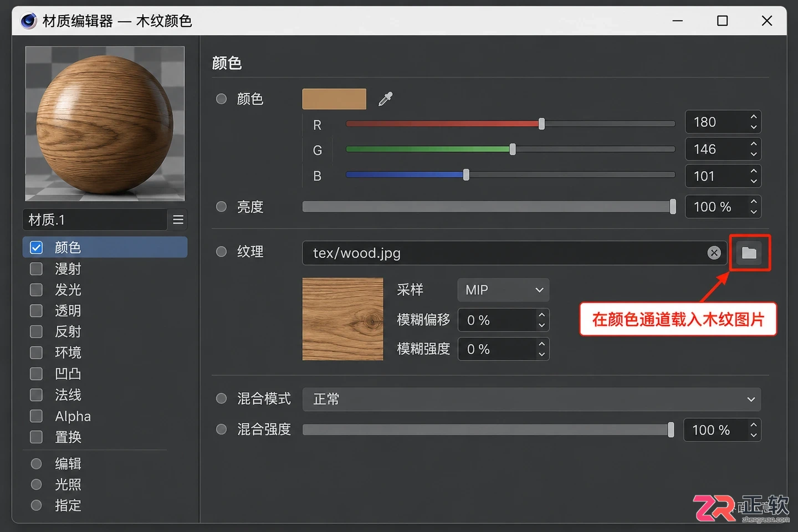Click the 亮度 animation dot
Image resolution: width=798 pixels, height=532 pixels.
(221, 207)
